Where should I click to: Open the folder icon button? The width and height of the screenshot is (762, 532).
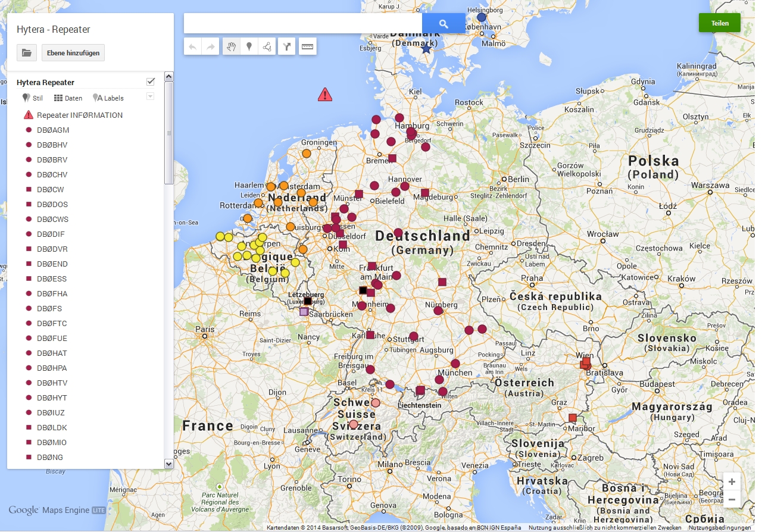[x=27, y=52]
